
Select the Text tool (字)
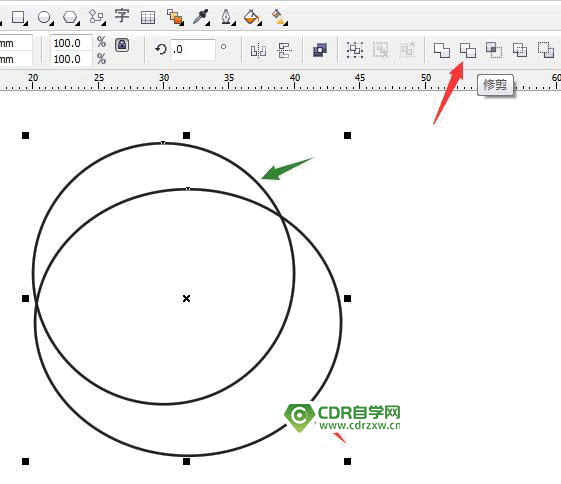coord(122,16)
